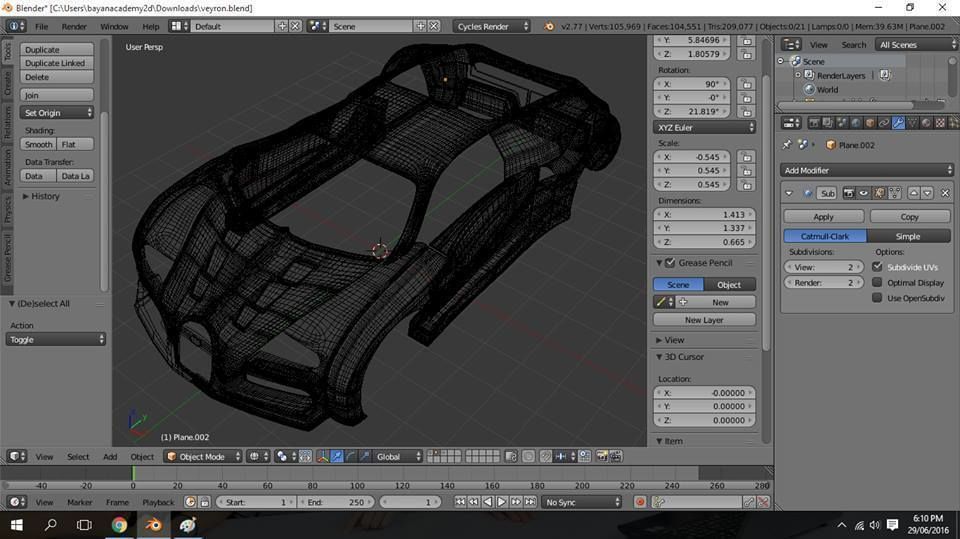The width and height of the screenshot is (960, 539).
Task: Open the Windows Task View button
Action: tap(84, 525)
